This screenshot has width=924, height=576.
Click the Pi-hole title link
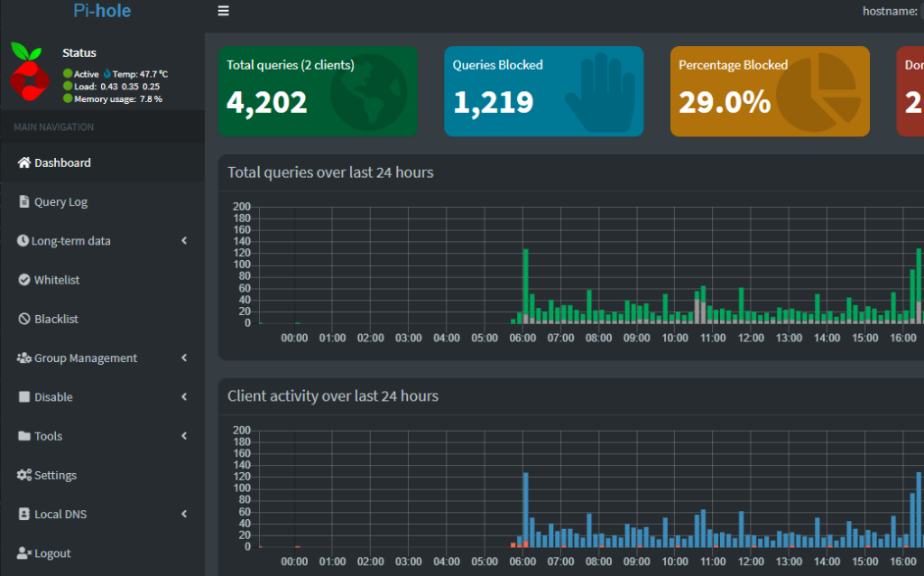coord(102,12)
